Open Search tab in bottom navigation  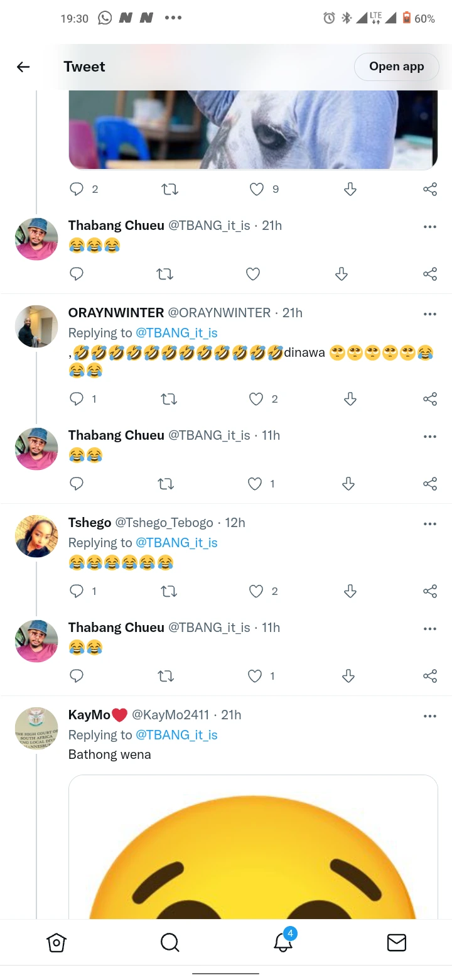coord(169,942)
